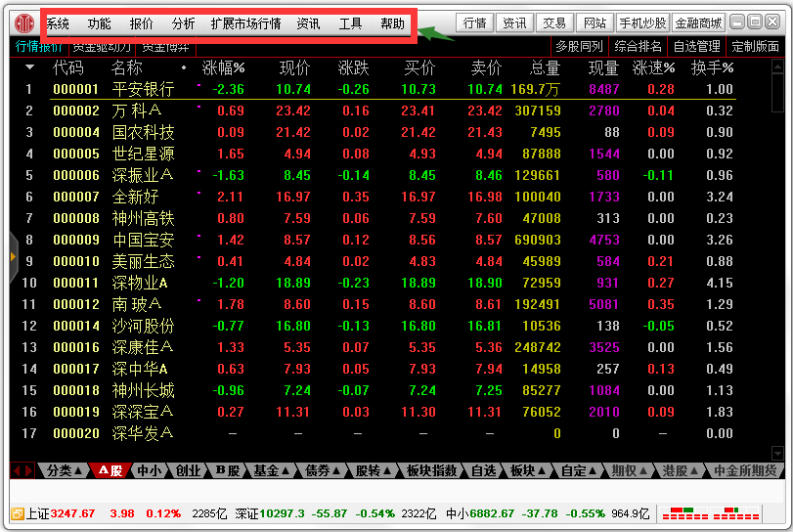793x532 pixels.
Task: Open 多股同列 view
Action: (579, 47)
